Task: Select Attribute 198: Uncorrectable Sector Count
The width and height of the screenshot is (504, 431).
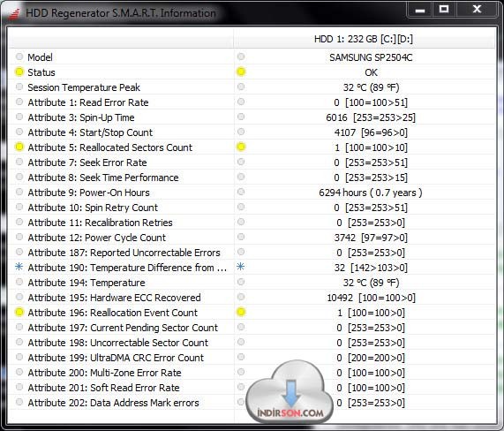Action: 118,343
